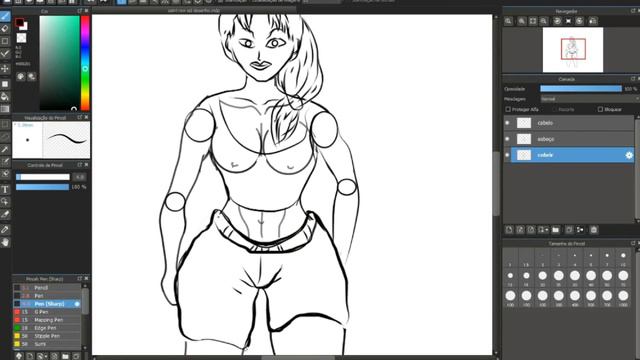Duplicate the layer using the copy icon
640x360 pixels.
click(569, 230)
